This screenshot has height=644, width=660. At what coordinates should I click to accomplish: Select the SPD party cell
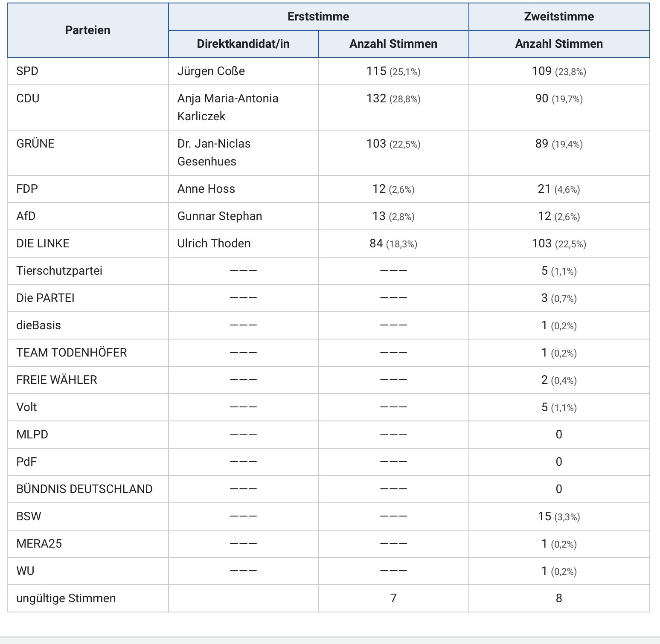(x=27, y=71)
